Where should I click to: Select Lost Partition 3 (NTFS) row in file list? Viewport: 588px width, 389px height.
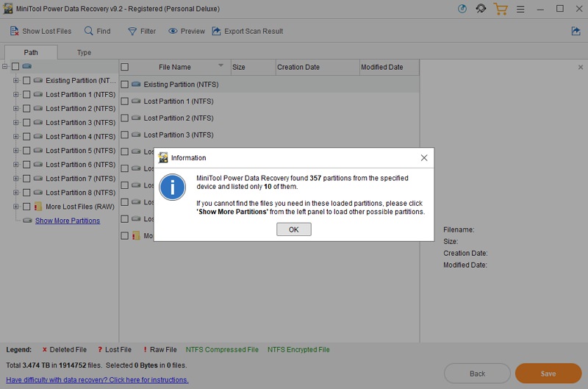pos(269,135)
